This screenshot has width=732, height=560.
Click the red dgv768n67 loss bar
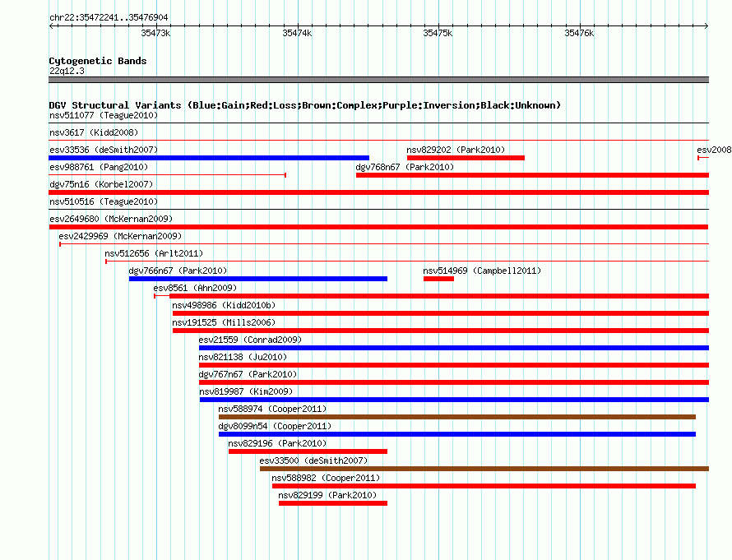(x=532, y=175)
